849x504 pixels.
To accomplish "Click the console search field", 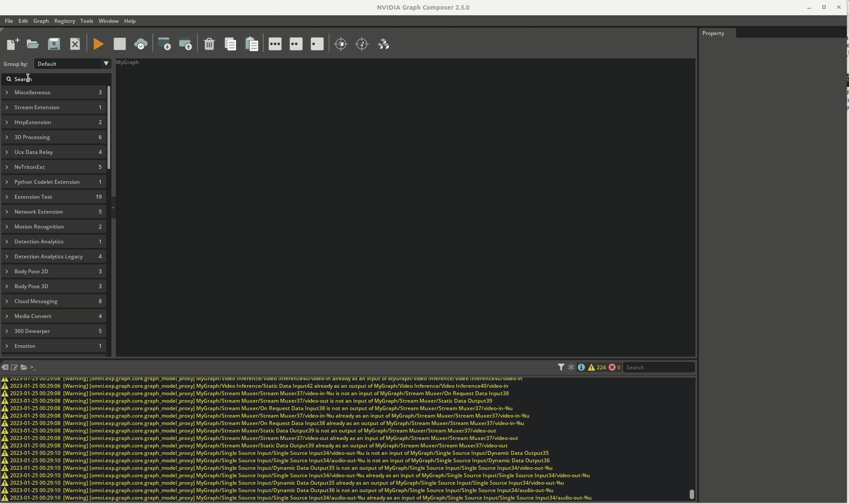I will [x=659, y=368].
